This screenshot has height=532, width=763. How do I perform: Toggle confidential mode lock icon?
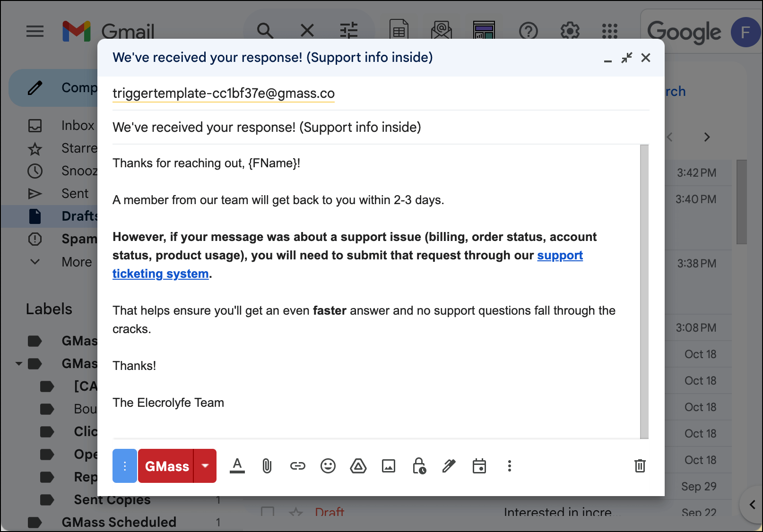coord(419,466)
